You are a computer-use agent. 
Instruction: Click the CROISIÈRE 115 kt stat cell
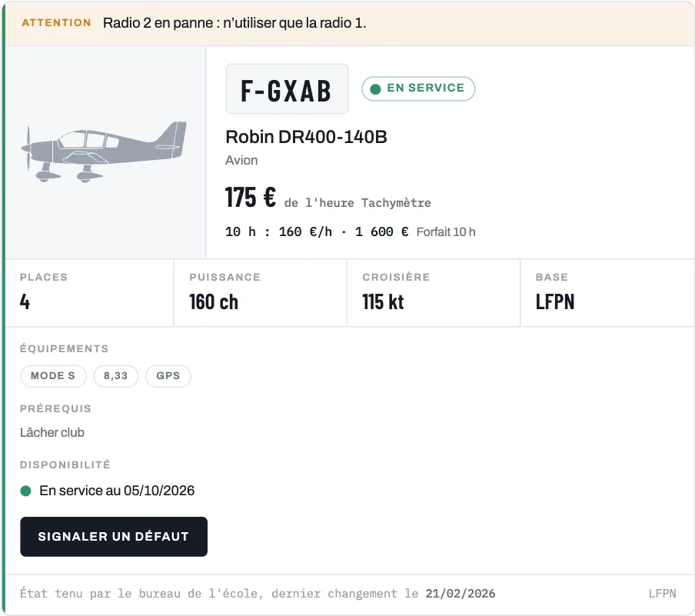(x=434, y=293)
